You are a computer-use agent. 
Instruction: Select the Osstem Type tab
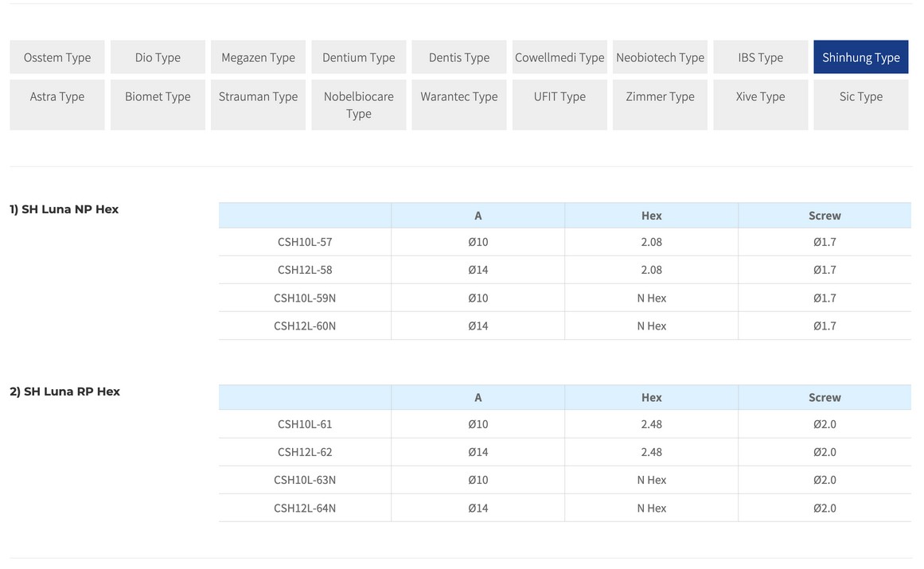(57, 57)
